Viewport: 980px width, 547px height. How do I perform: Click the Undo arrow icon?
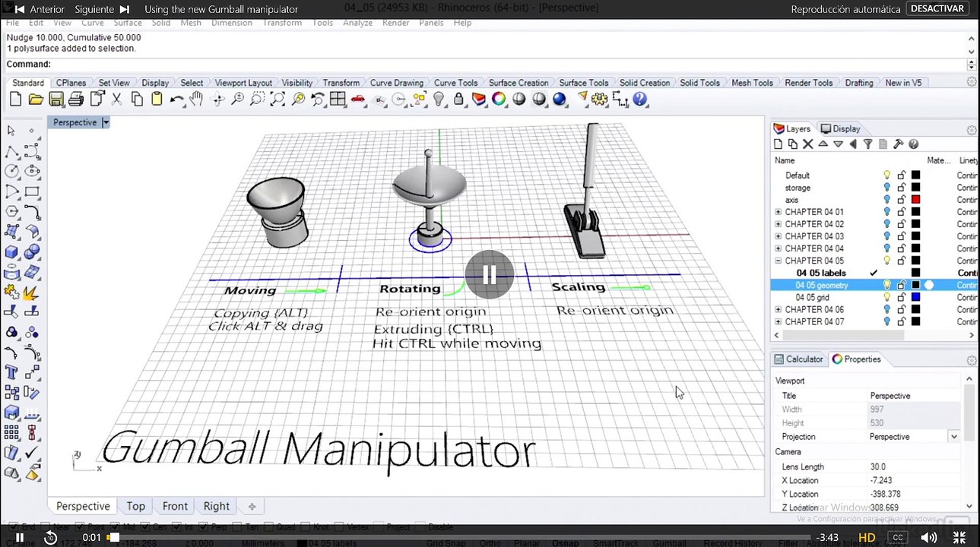tap(176, 100)
